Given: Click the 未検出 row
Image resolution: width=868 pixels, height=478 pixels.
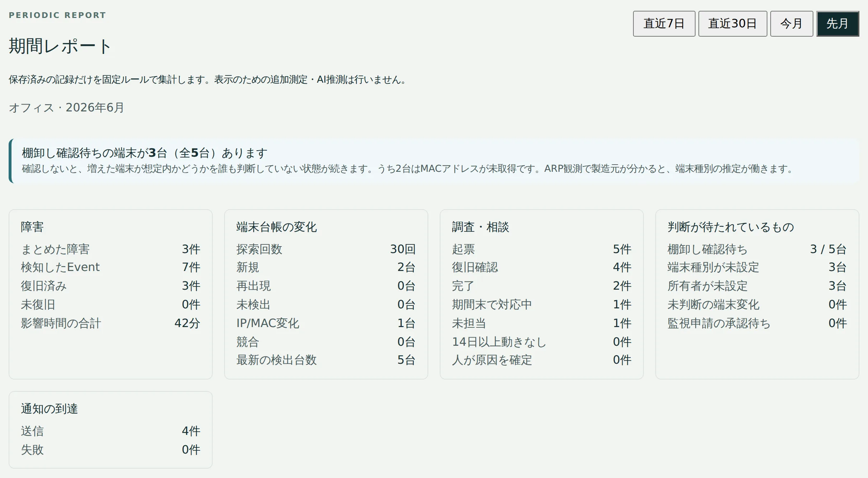Looking at the screenshot, I should [x=326, y=304].
